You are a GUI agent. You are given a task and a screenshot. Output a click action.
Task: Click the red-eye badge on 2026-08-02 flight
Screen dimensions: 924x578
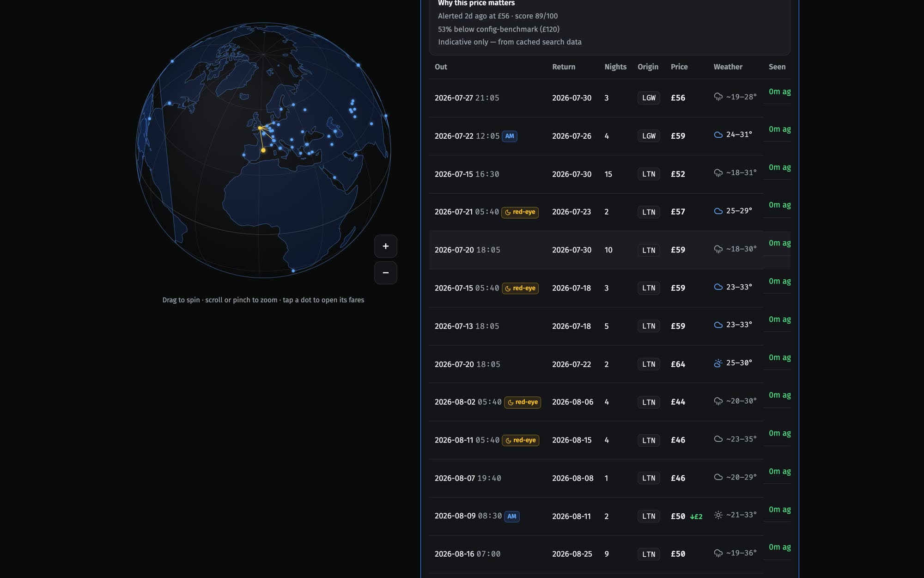(x=523, y=402)
